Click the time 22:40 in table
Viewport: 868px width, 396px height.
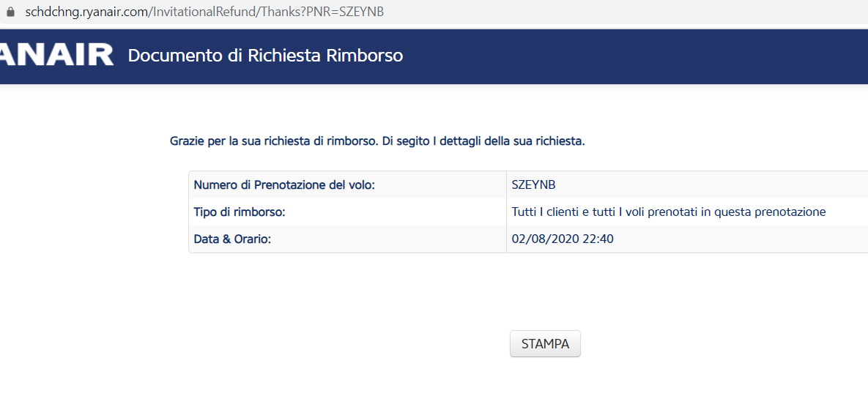point(598,239)
